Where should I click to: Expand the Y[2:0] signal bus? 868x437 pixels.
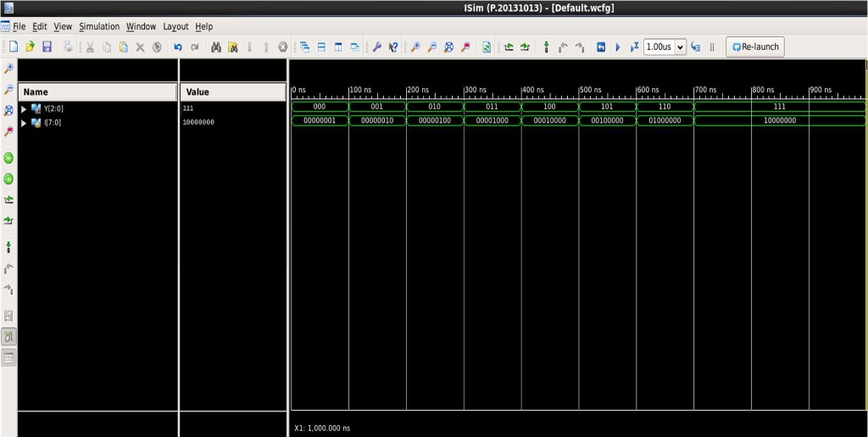click(25, 108)
